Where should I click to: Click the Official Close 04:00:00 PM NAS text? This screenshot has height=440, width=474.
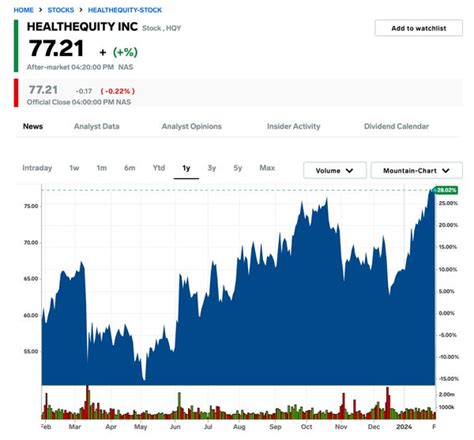[79, 102]
